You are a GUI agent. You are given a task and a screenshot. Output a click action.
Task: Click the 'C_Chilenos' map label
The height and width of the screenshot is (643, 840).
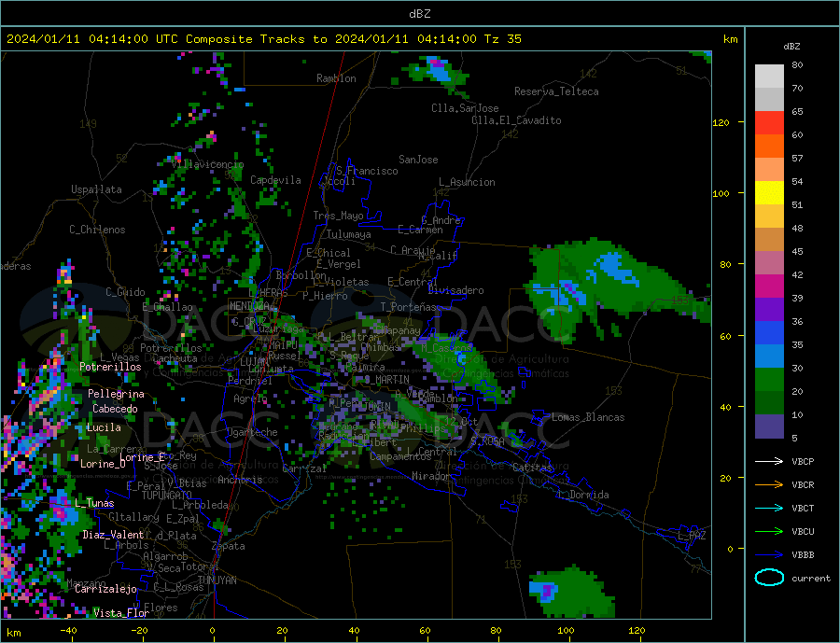coord(97,230)
